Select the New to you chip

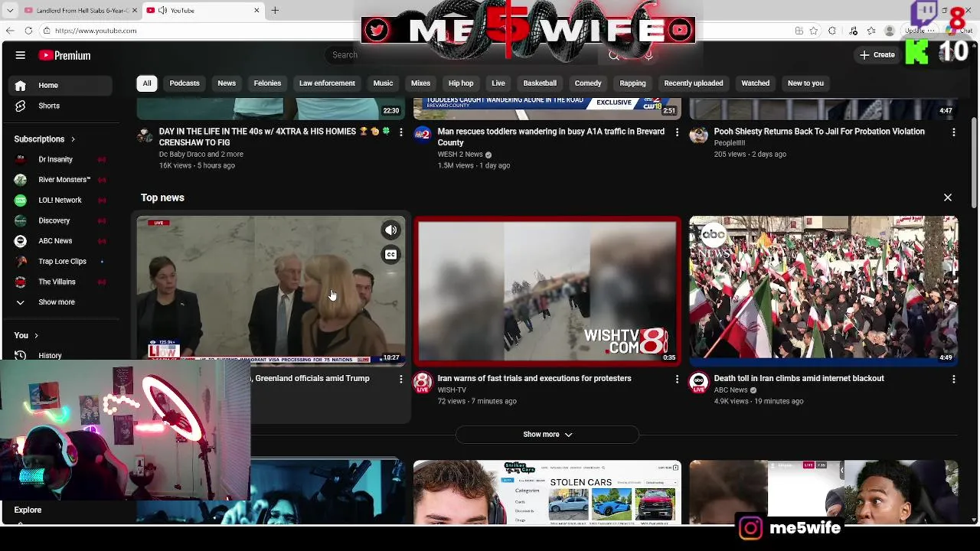[x=805, y=83]
